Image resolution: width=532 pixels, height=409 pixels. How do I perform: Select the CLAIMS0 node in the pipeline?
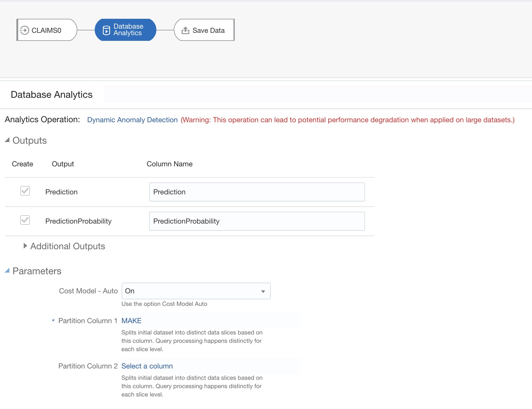click(x=46, y=30)
